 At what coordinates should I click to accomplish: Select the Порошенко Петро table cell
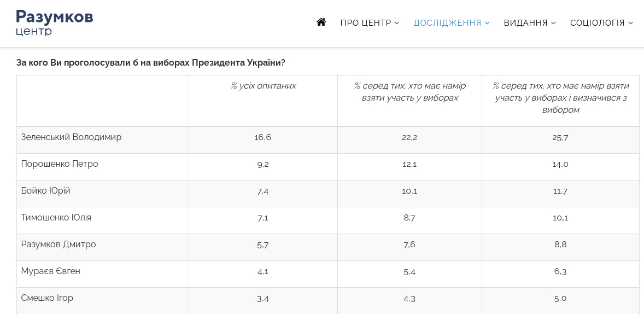pyautogui.click(x=103, y=167)
